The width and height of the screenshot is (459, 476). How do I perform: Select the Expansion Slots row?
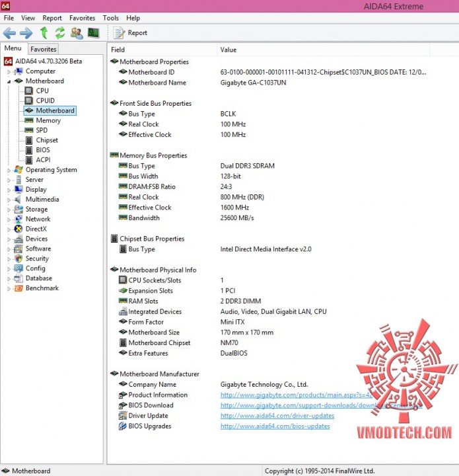177,291
